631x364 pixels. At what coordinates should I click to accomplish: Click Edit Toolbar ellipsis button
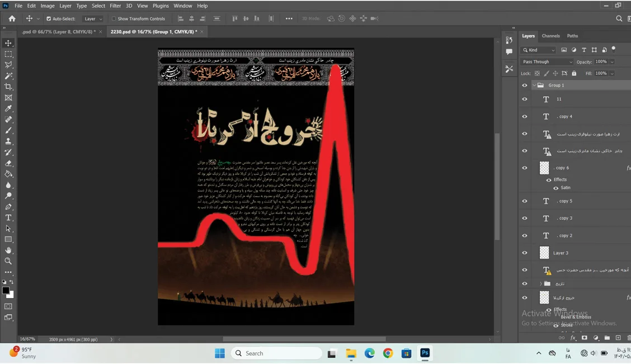pos(8,272)
